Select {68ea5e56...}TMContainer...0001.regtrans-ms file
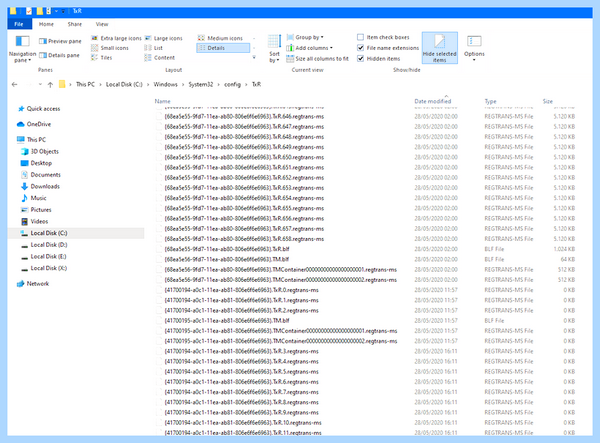Image resolution: width=600 pixels, height=443 pixels. click(280, 269)
